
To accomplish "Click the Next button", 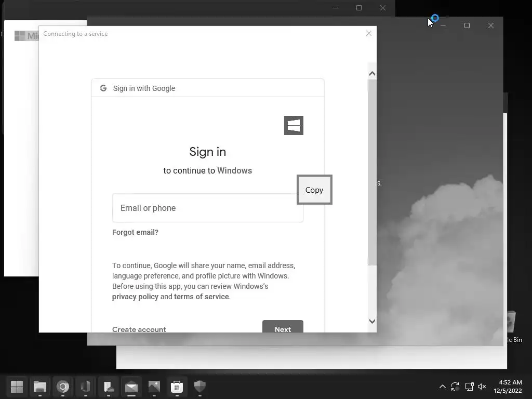I will 283,327.
